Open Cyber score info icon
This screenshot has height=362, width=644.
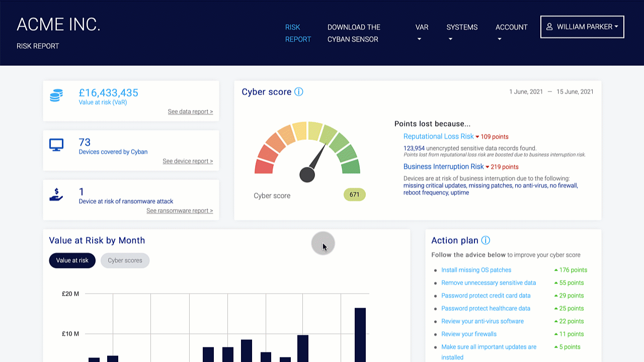299,92
